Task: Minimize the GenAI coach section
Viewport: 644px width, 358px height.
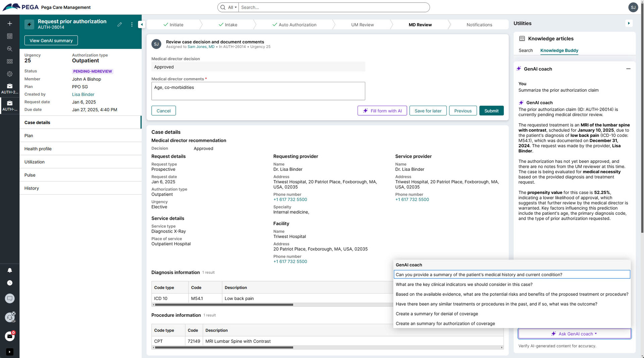Action: click(628, 69)
